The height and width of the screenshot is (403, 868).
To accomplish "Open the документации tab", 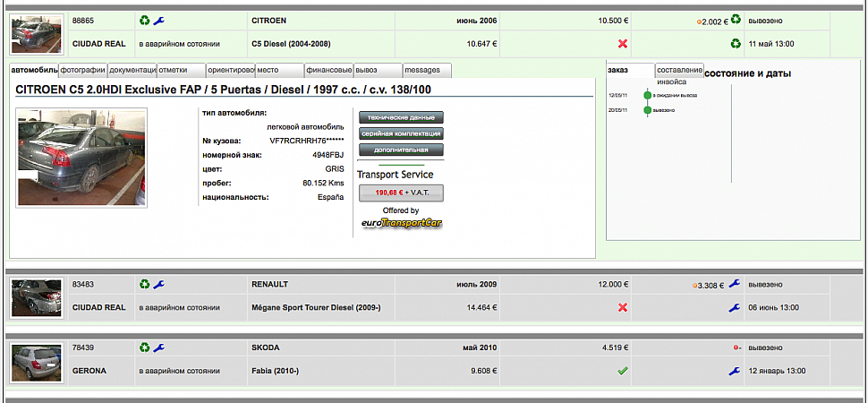I will point(132,71).
